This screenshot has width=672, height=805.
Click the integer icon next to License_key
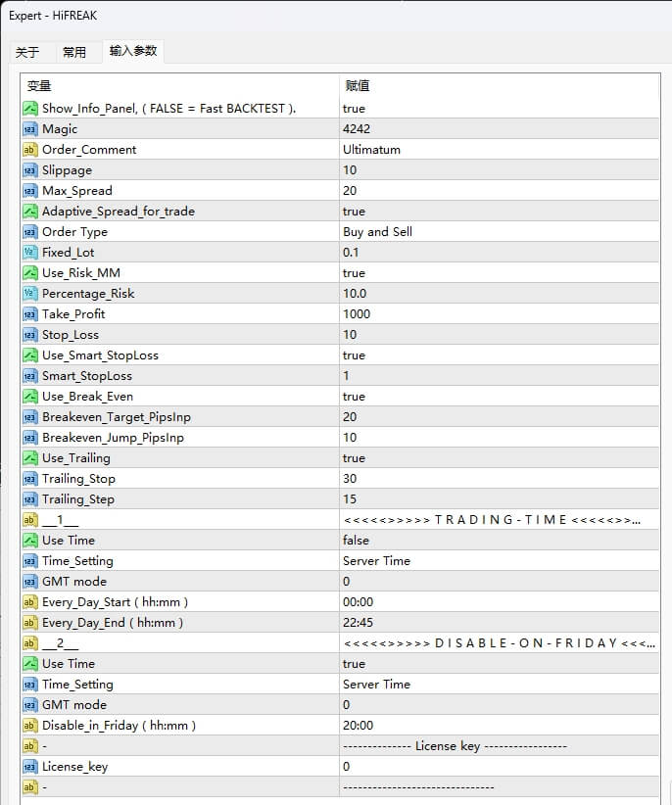(30, 767)
